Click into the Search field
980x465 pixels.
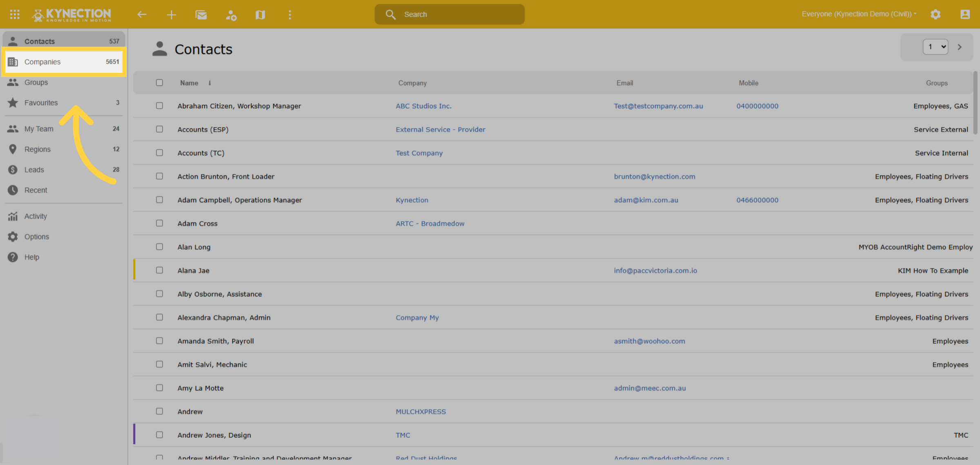click(450, 14)
